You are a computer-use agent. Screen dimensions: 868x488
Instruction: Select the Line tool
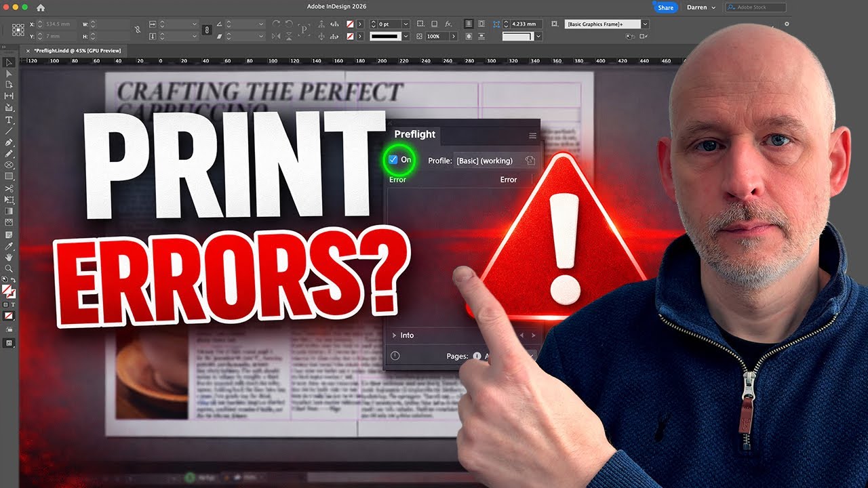(x=9, y=131)
